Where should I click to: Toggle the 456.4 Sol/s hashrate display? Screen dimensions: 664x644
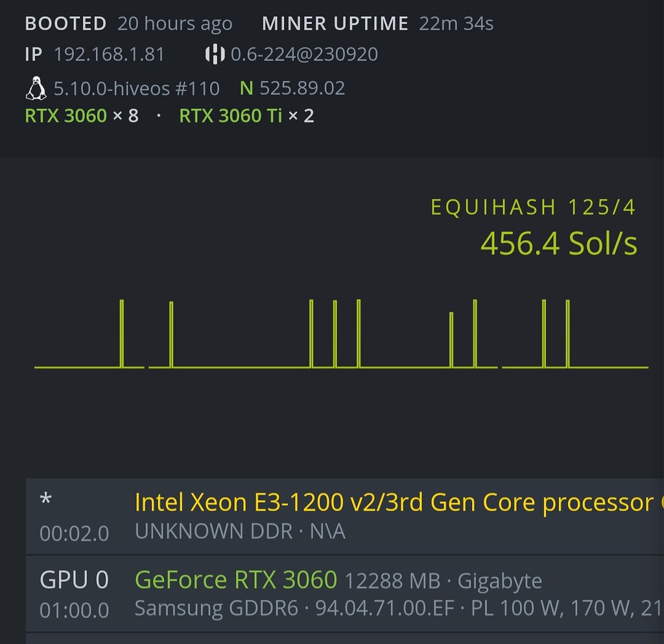tap(559, 244)
